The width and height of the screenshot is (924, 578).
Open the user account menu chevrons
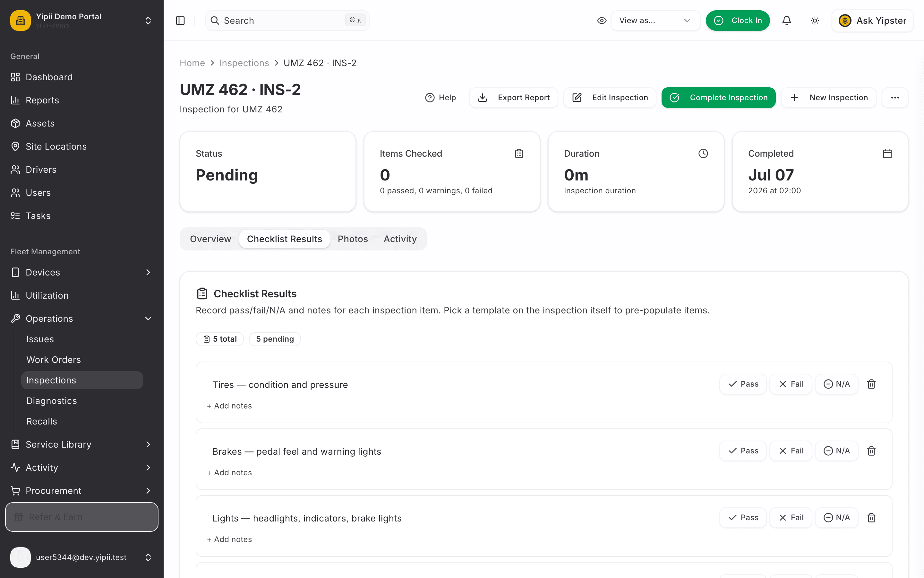[x=148, y=557]
